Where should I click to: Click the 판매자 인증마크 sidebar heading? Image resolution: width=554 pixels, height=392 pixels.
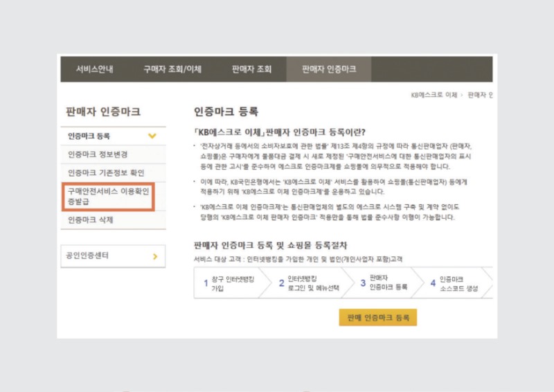pyautogui.click(x=103, y=112)
